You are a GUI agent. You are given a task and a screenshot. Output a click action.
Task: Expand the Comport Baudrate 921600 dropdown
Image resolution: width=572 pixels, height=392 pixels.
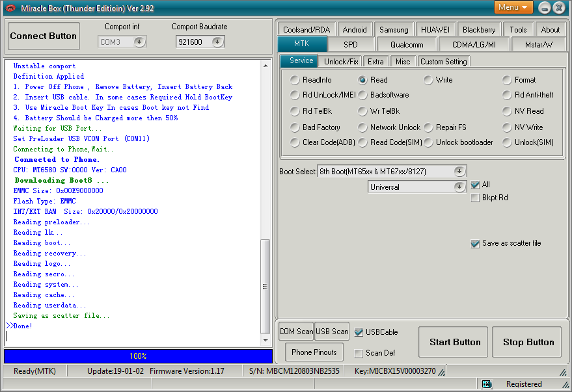217,42
